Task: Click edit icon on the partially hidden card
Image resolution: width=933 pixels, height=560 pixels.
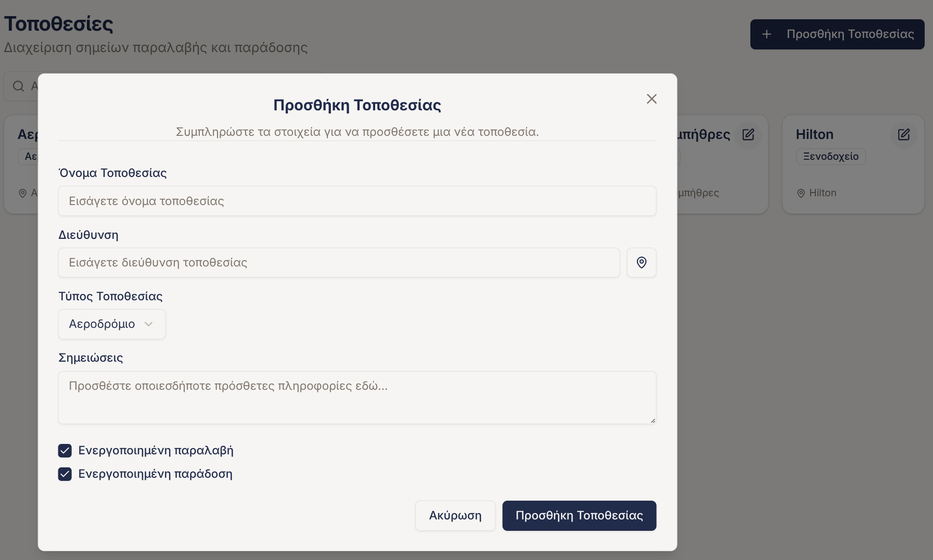Action: tap(748, 135)
